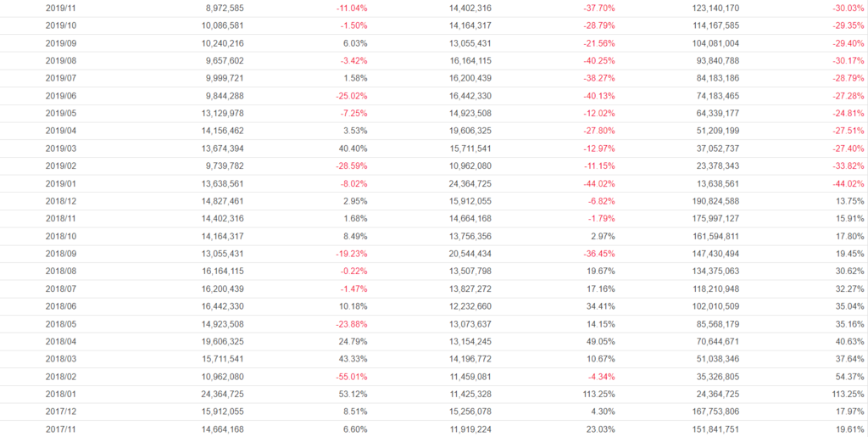Select the 40.40% percentage cell
The width and height of the screenshot is (868, 437).
[352, 148]
